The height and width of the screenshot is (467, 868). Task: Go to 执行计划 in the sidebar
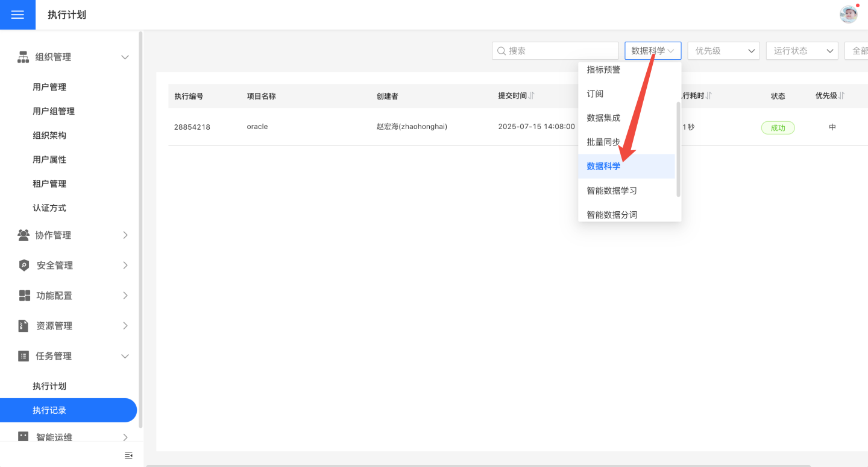tap(49, 386)
